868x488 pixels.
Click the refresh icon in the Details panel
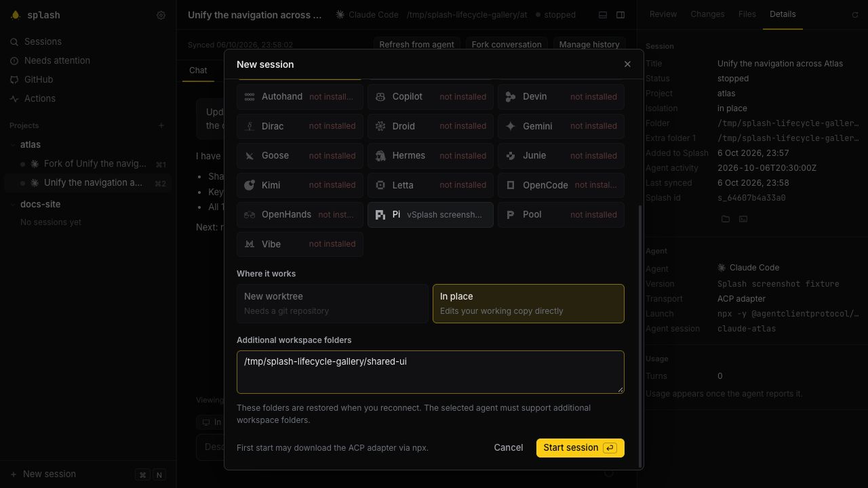pos(855,15)
